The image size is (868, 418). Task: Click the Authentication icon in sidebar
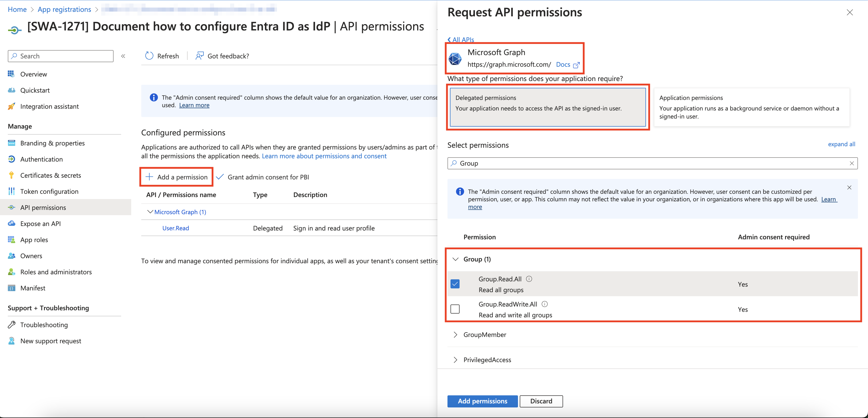click(11, 159)
